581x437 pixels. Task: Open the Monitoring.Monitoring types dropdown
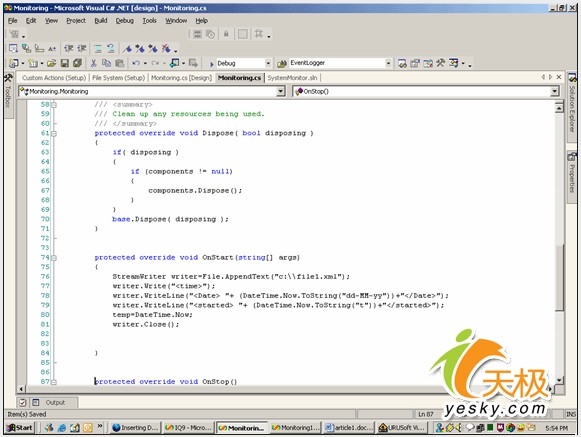281,92
